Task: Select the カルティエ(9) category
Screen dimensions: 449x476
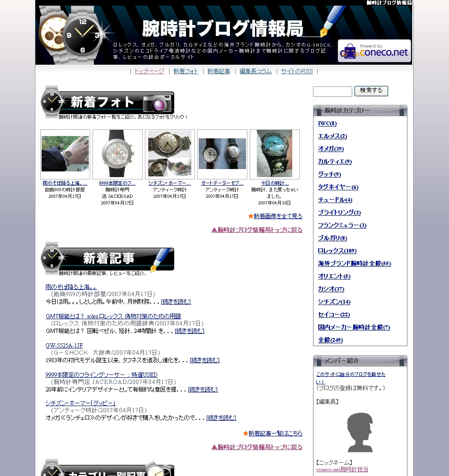Action: 335,161
